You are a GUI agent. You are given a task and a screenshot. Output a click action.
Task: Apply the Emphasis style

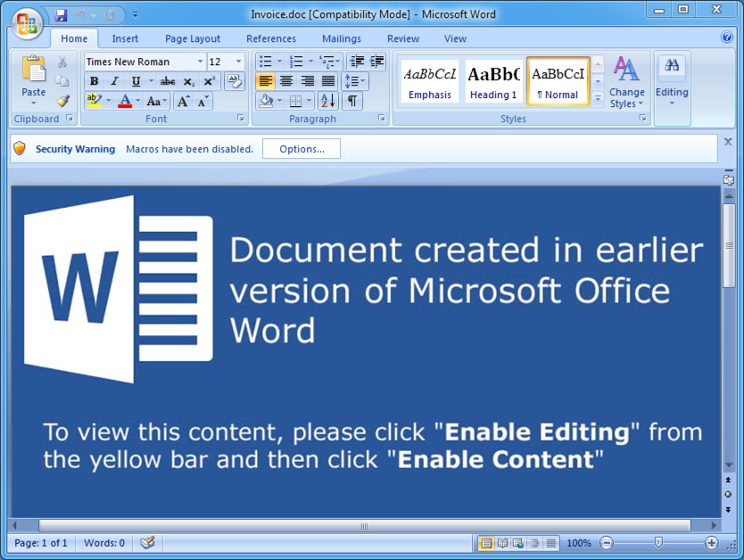pyautogui.click(x=430, y=81)
